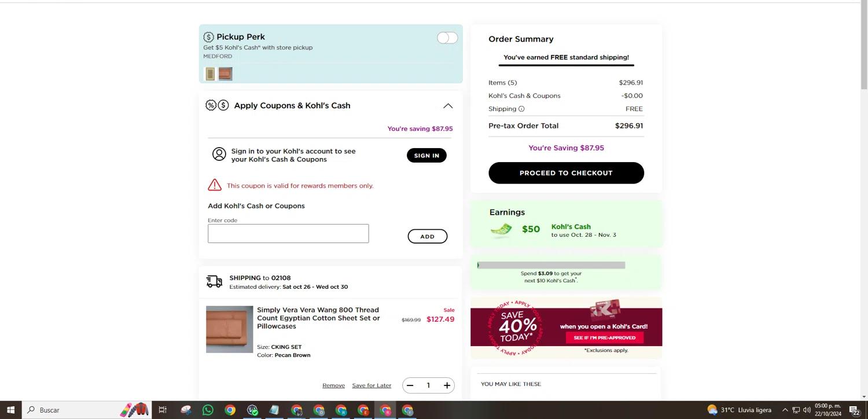This screenshot has height=419, width=868.
Task: Switch to the active Chrome profile window in taskbar
Action: click(x=385, y=410)
